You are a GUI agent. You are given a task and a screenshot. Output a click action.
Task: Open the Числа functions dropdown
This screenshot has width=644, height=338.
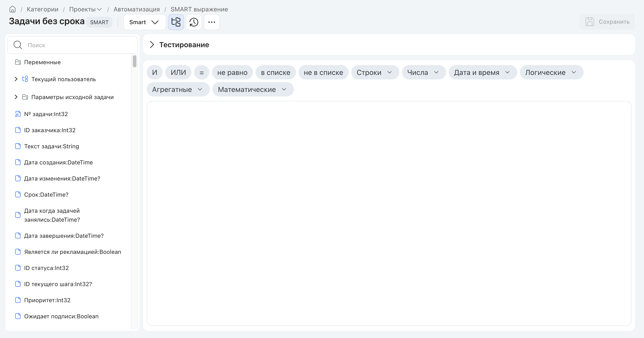point(424,72)
